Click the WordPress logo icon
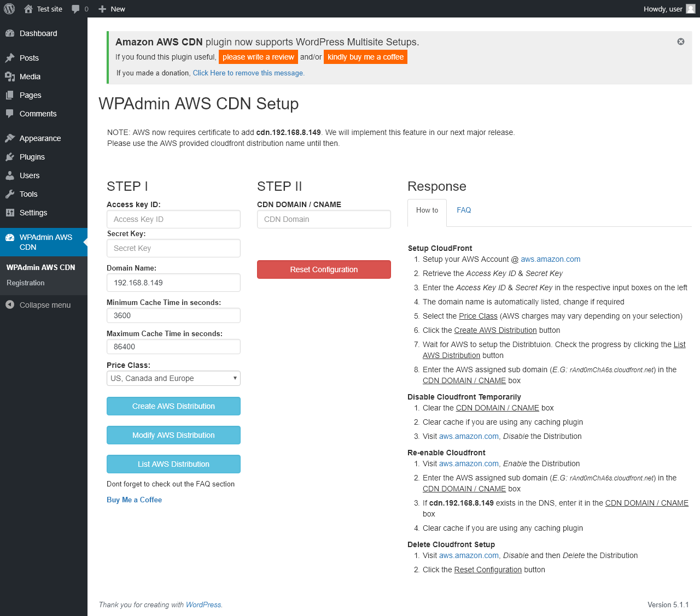 [x=9, y=9]
